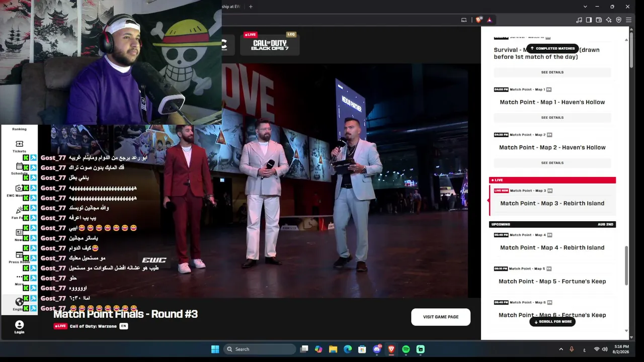This screenshot has height=362, width=644.
Task: Click the Login user icon
Action: 19,325
